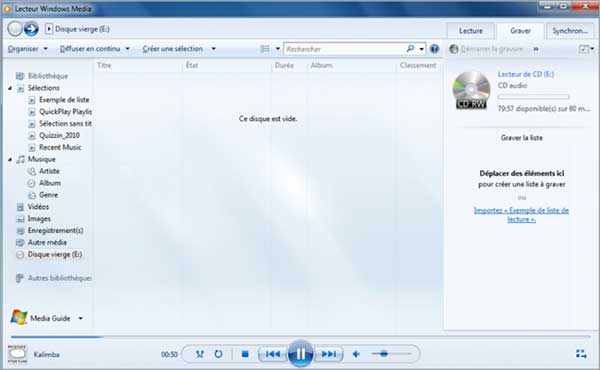
Task: Click the Windows logo Media Guide icon
Action: click(x=19, y=318)
